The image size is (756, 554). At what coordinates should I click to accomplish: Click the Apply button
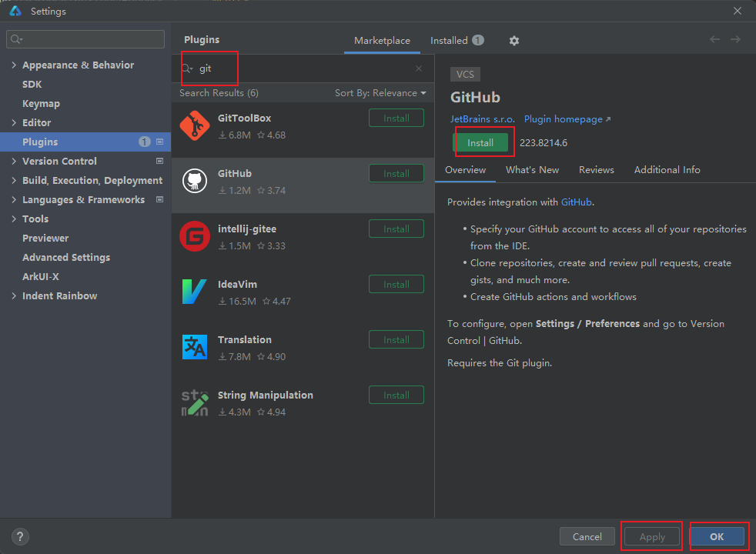[652, 536]
